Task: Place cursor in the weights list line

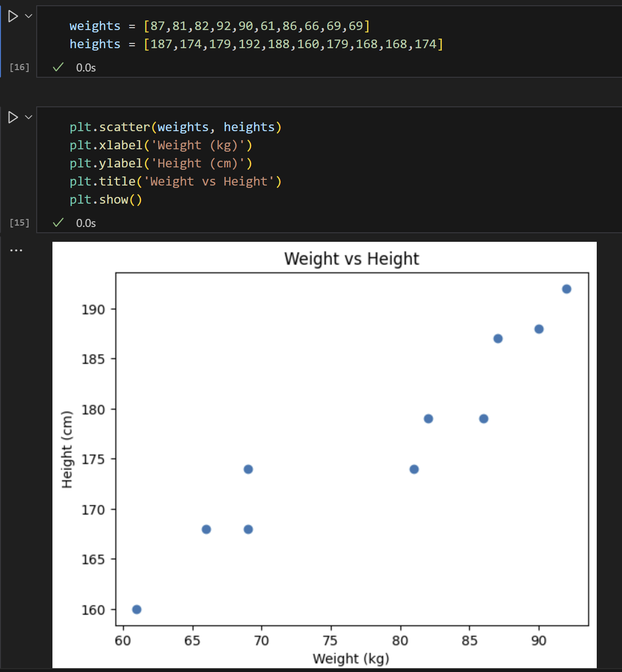Action: coord(220,26)
